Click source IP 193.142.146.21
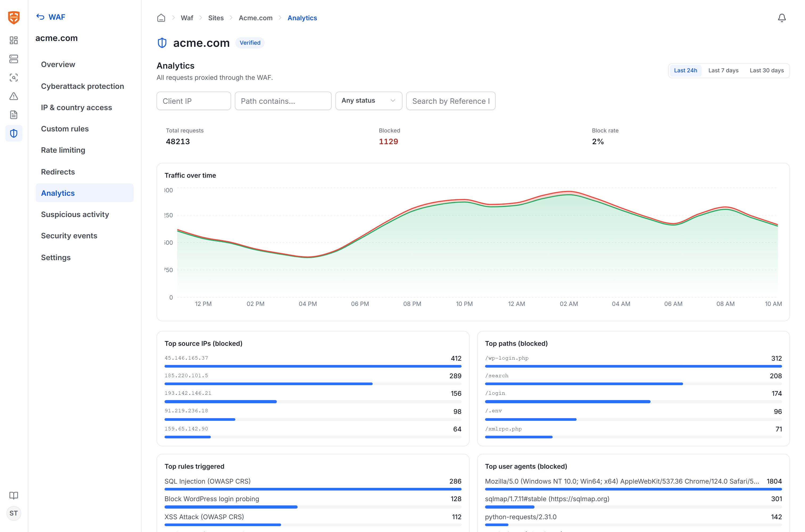This screenshot has width=805, height=532. (188, 393)
